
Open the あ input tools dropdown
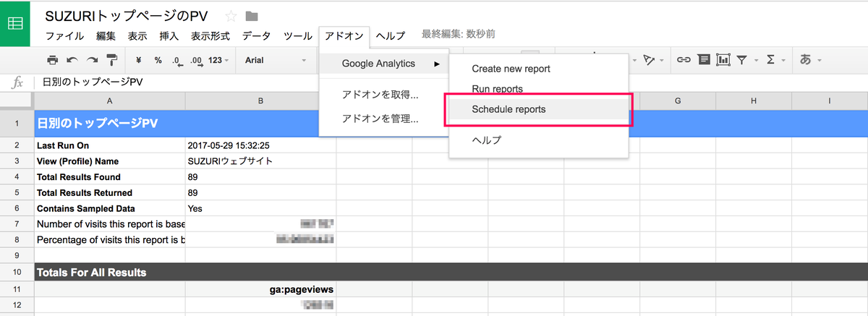pos(809,60)
